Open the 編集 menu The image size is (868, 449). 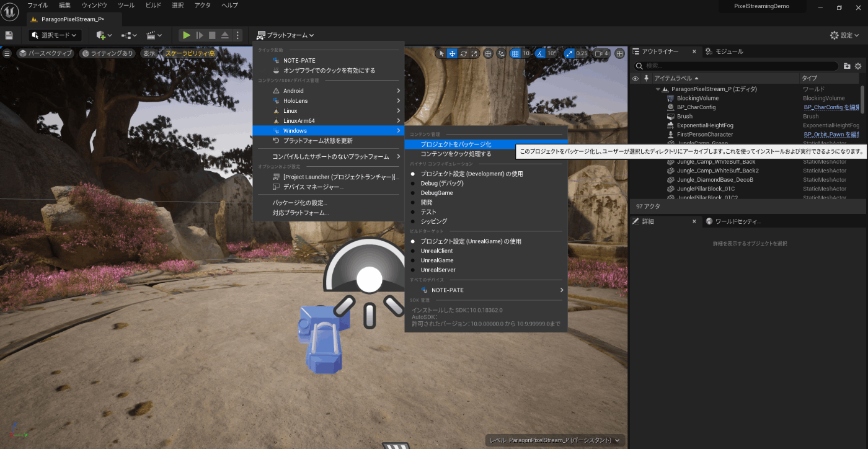point(64,5)
